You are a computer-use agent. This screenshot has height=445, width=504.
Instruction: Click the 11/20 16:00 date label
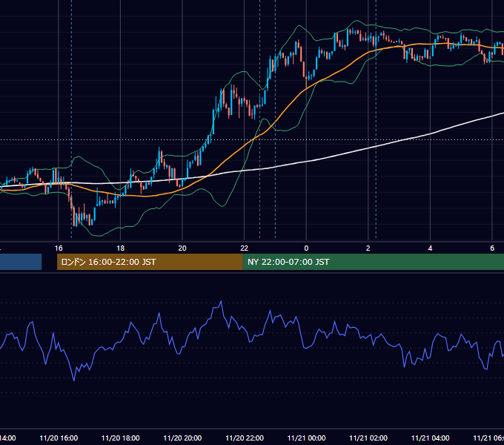59,438
